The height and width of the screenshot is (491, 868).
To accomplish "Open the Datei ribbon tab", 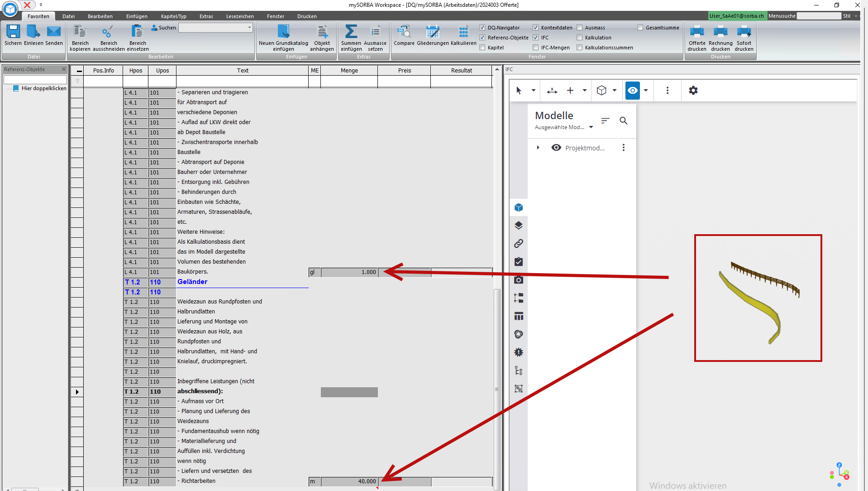I will coord(69,16).
